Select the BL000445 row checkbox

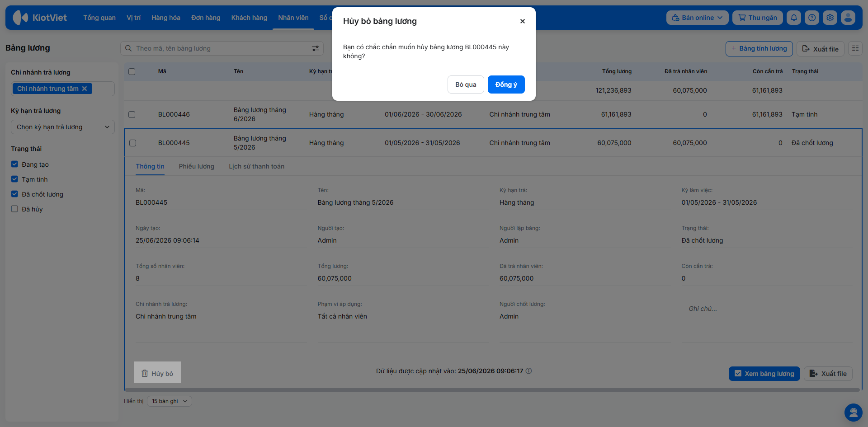132,143
